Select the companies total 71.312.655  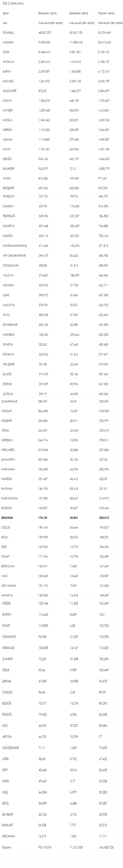click(76, 857)
